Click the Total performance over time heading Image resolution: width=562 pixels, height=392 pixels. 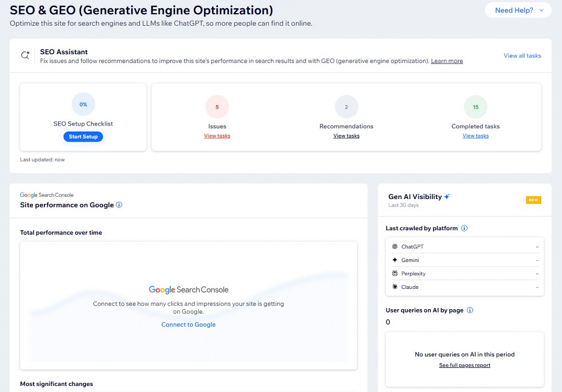[61, 232]
